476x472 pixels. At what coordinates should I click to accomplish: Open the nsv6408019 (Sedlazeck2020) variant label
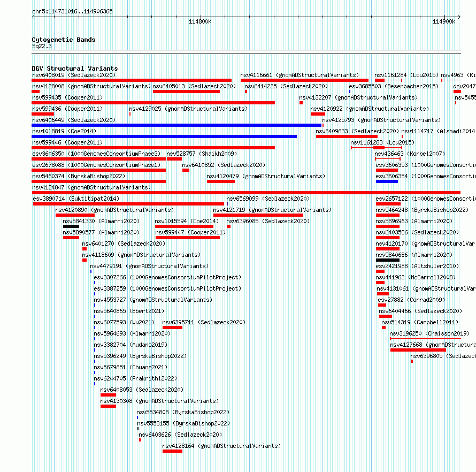point(74,75)
